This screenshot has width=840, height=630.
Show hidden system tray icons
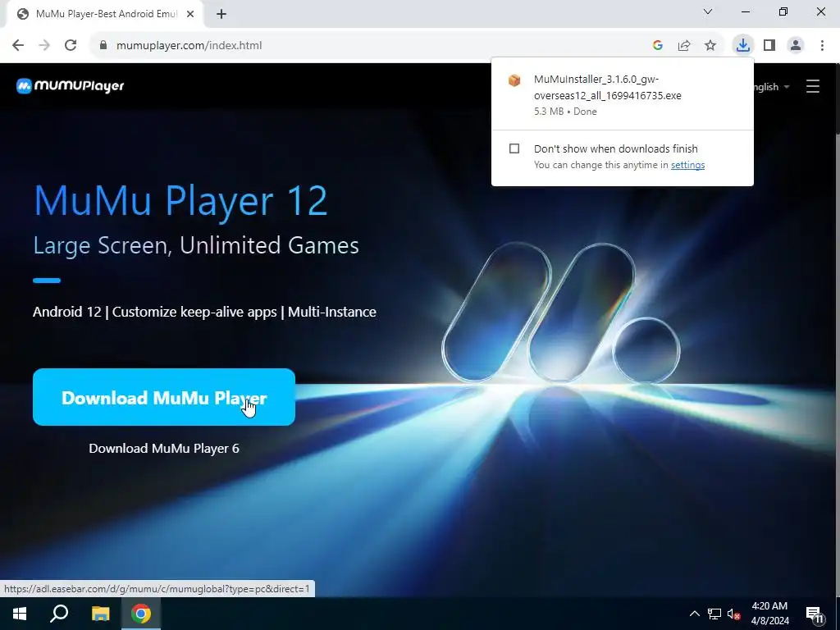point(694,614)
